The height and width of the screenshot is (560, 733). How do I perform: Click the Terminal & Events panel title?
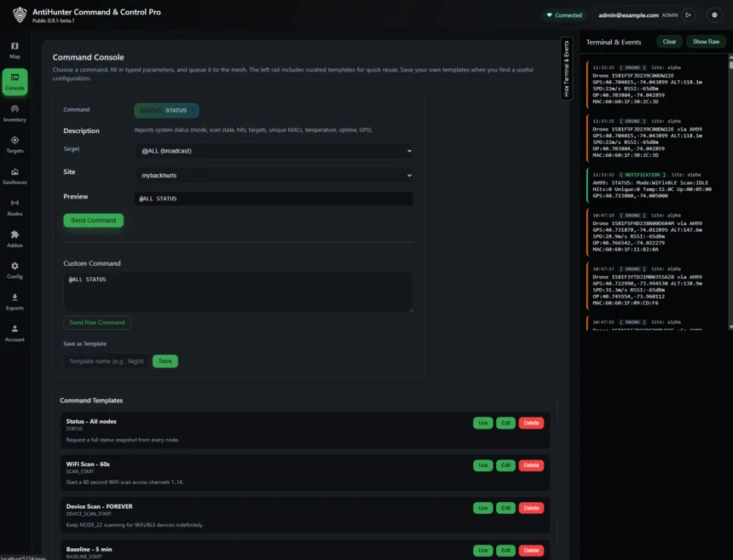click(x=614, y=42)
